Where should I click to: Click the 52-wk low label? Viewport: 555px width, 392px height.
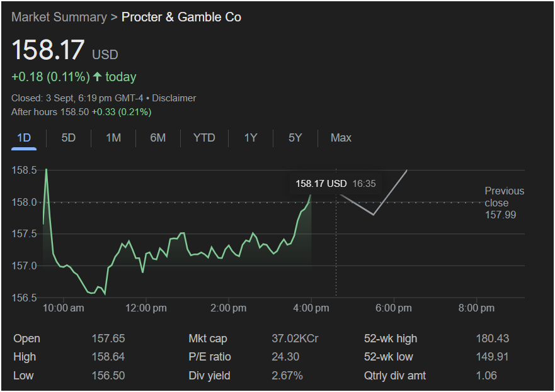pyautogui.click(x=388, y=357)
